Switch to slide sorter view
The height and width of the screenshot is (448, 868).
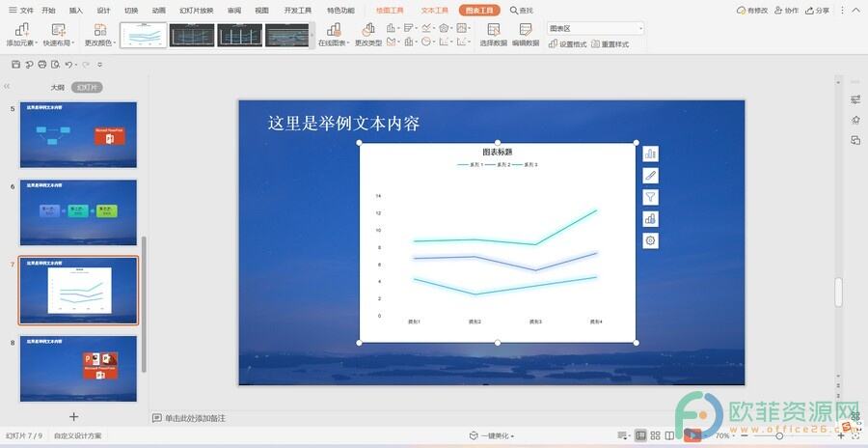tap(656, 436)
